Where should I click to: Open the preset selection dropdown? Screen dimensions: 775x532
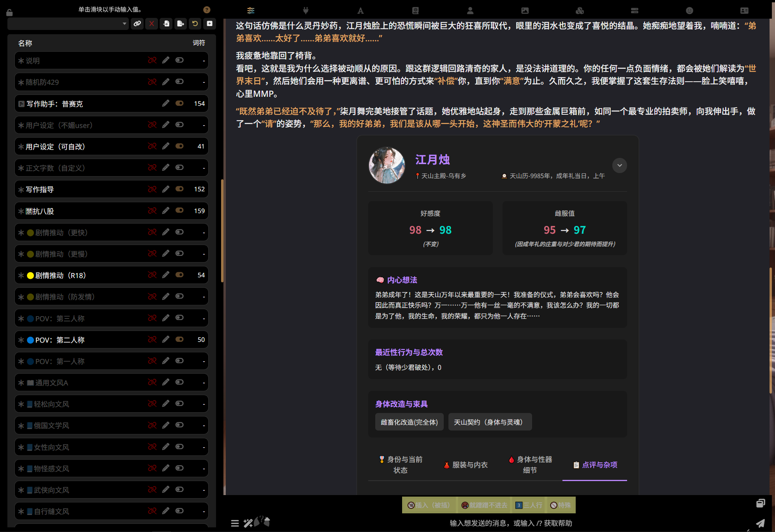(68, 24)
